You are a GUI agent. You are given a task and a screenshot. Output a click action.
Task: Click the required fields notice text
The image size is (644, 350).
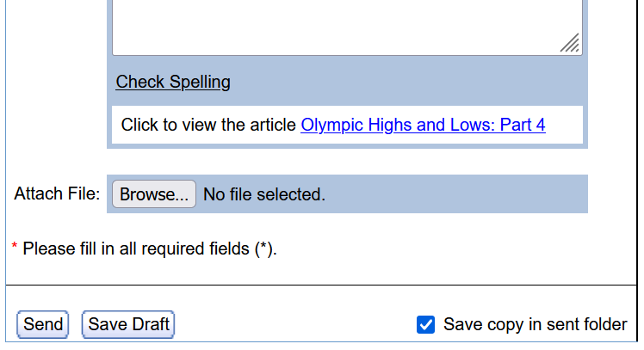tap(150, 249)
